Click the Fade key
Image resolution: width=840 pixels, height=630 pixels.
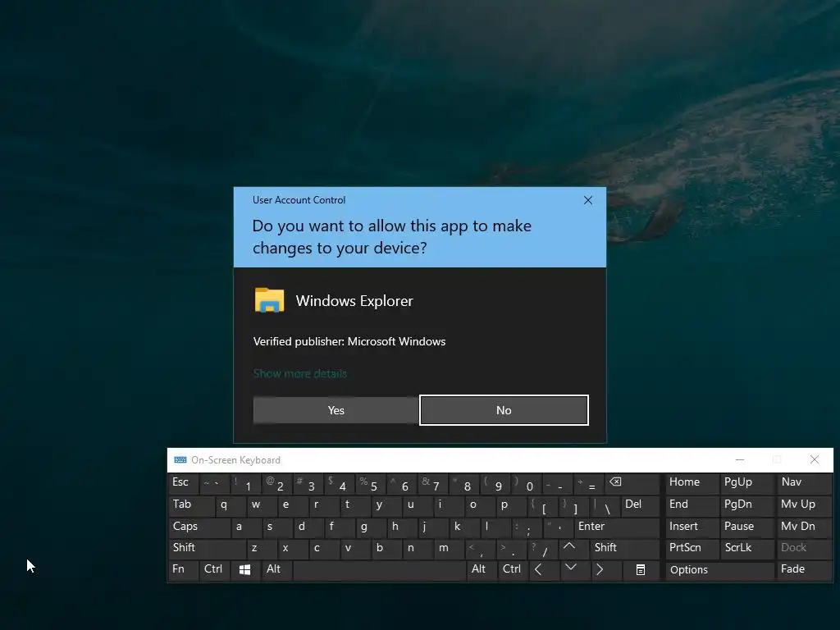(804, 570)
